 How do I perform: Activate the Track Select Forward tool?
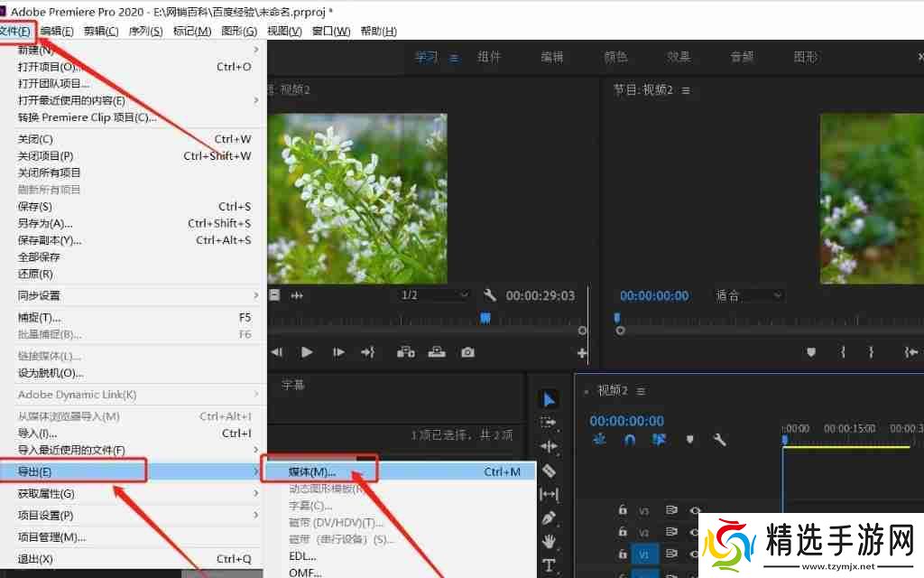(549, 421)
